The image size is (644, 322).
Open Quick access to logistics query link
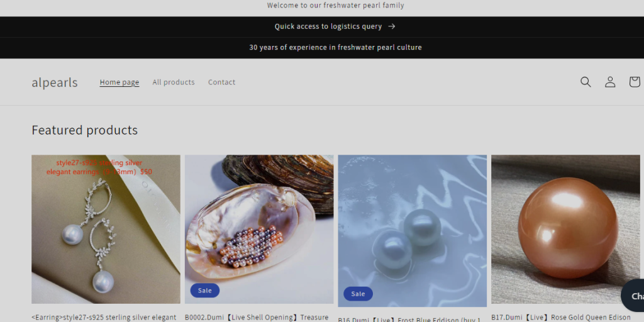335,26
